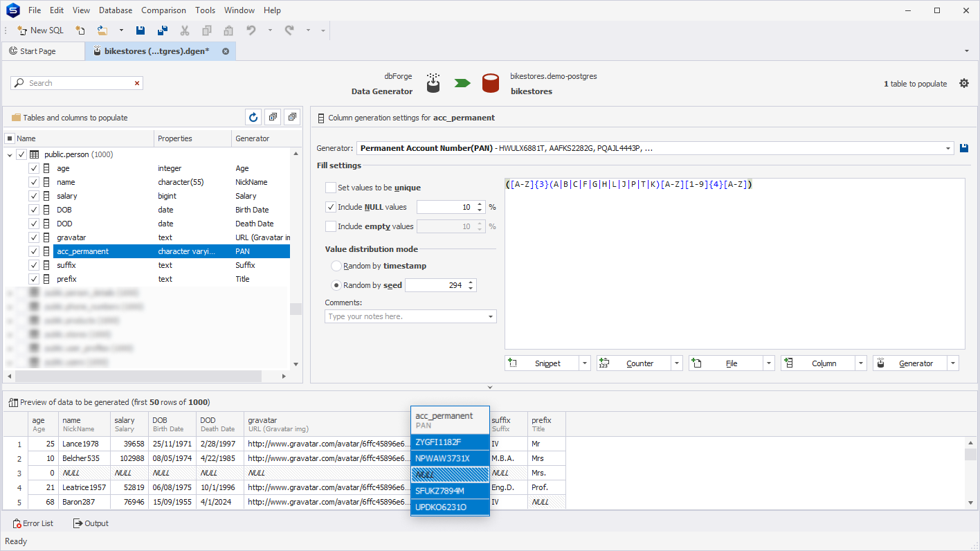Select the DOB column row
This screenshot has width=980, height=551.
(x=172, y=210)
